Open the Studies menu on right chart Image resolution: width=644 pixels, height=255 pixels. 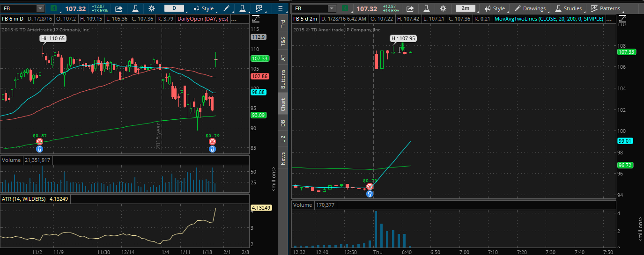(569, 8)
